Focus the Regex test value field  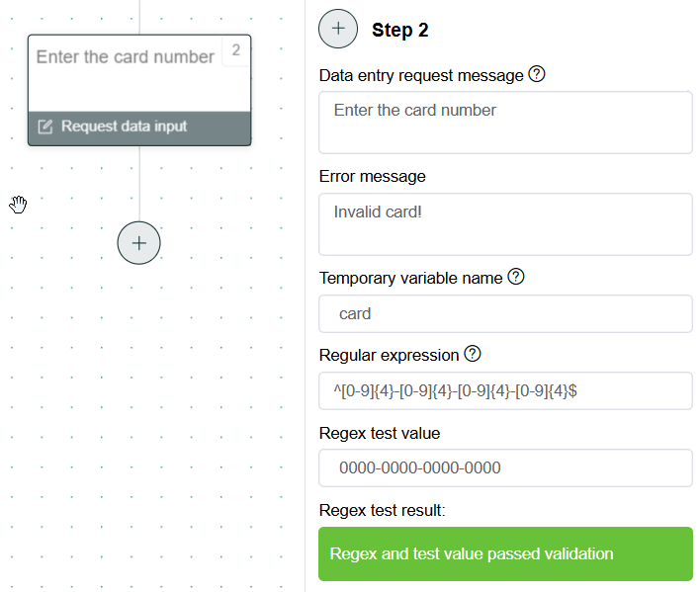(505, 468)
